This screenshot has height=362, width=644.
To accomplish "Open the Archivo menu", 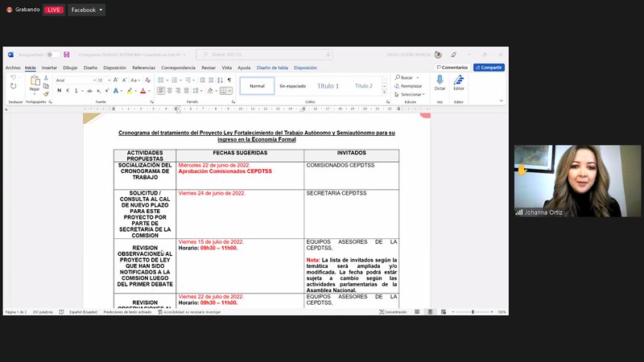I will [13, 68].
